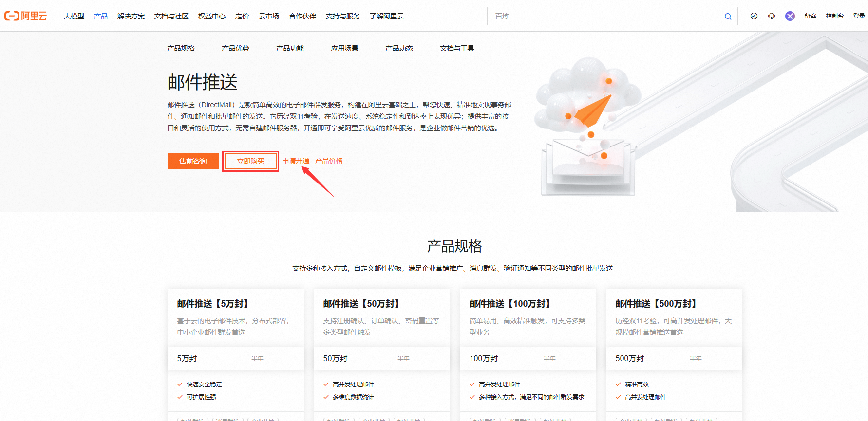Click the 登录 link

[859, 16]
